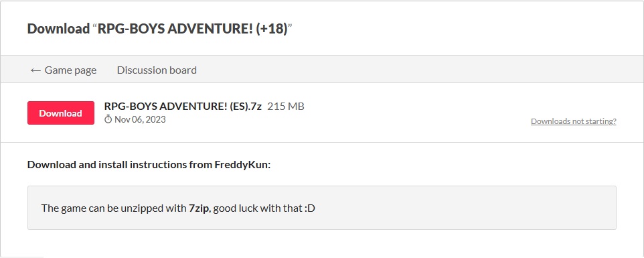Click inside the gray install instructions box

[x=322, y=208]
